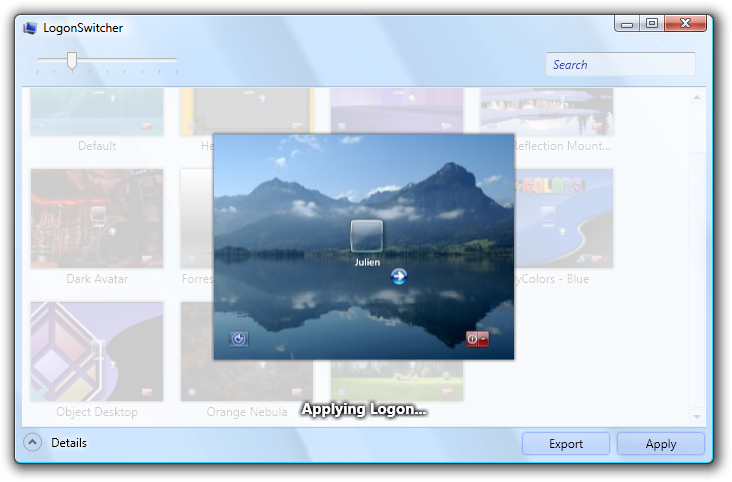Click the ease of access icon in preview
This screenshot has width=732, height=482.
(x=239, y=339)
